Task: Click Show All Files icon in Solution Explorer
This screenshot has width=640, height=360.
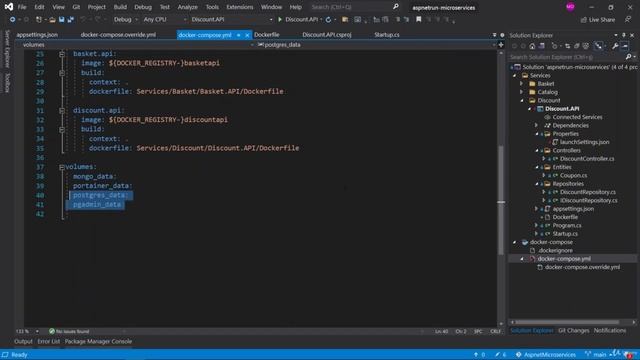Action: coord(586,46)
